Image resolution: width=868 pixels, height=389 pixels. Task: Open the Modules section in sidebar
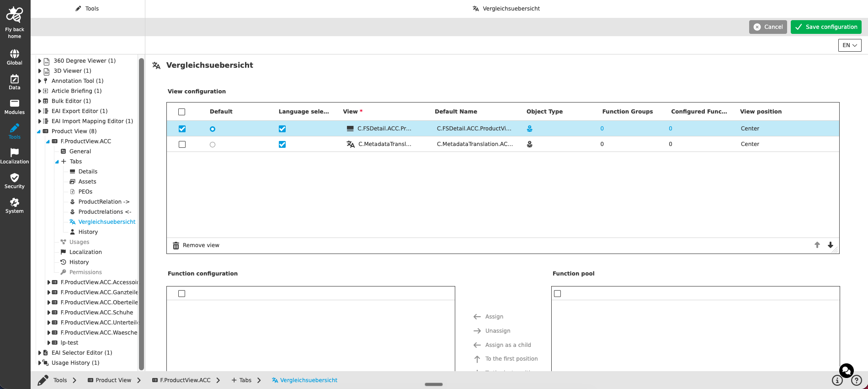coord(14,107)
